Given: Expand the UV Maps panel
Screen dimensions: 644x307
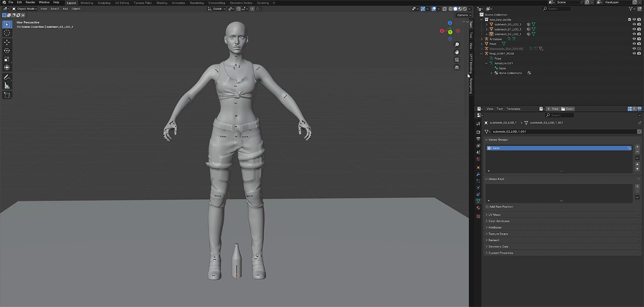Looking at the screenshot, I should [494, 215].
